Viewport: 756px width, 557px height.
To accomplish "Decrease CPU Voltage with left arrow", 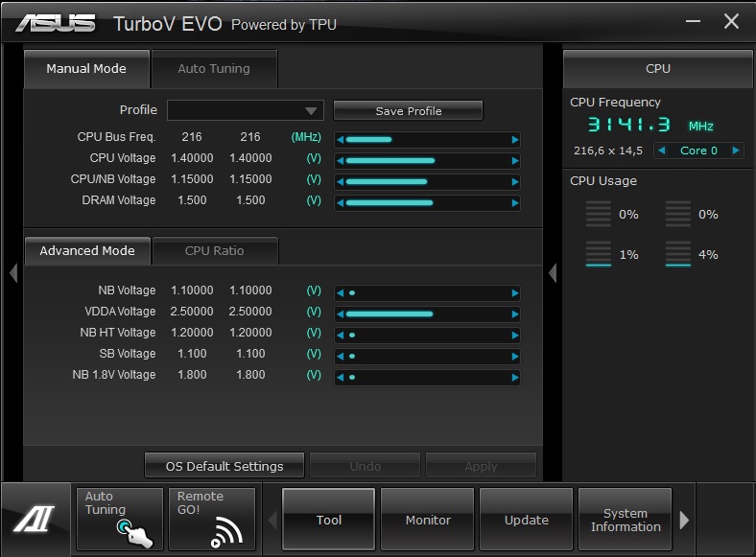I will point(341,161).
